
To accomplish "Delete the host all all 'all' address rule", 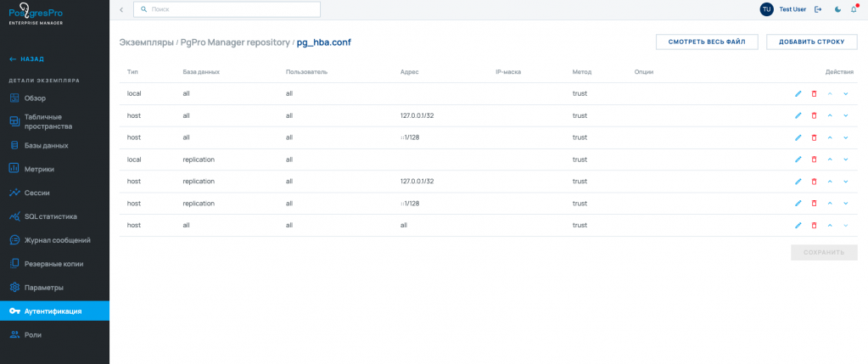I will (x=814, y=226).
